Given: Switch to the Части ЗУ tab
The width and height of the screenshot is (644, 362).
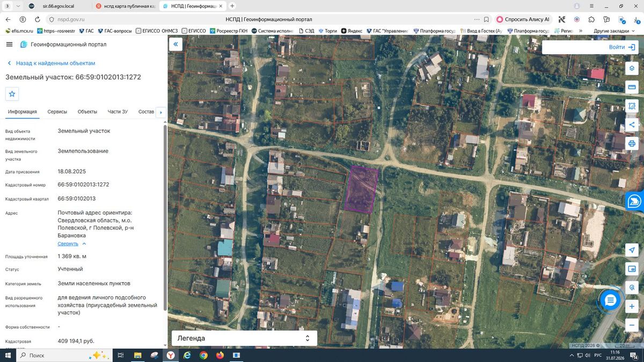Looking at the screenshot, I should (x=118, y=112).
